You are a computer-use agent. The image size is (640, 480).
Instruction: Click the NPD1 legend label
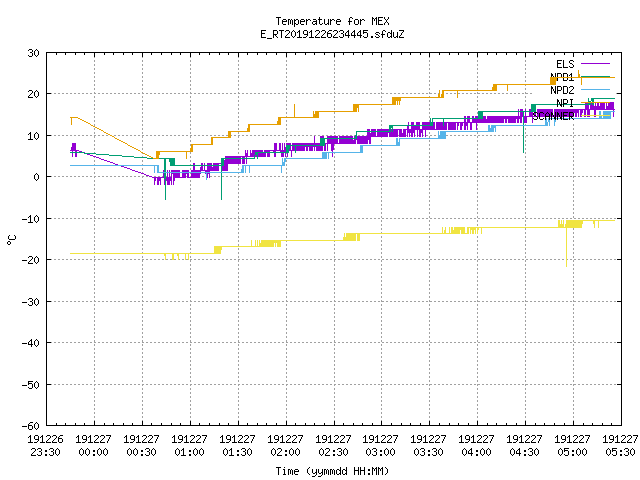(x=562, y=77)
